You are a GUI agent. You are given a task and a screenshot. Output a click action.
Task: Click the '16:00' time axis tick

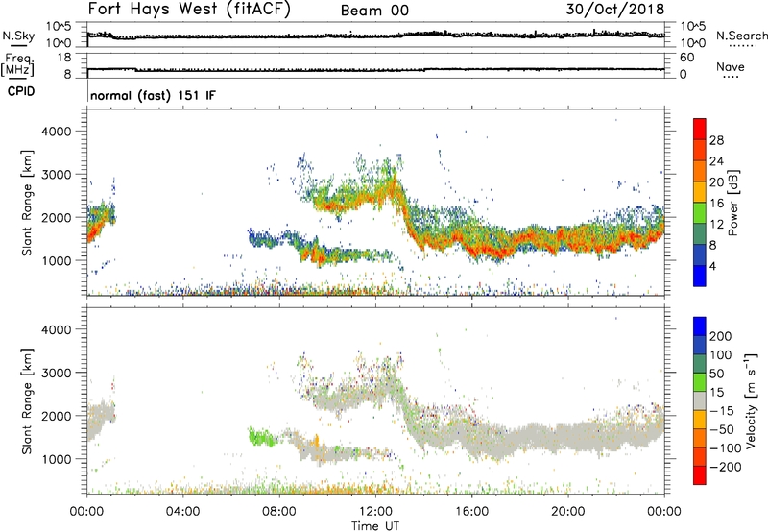point(471,512)
